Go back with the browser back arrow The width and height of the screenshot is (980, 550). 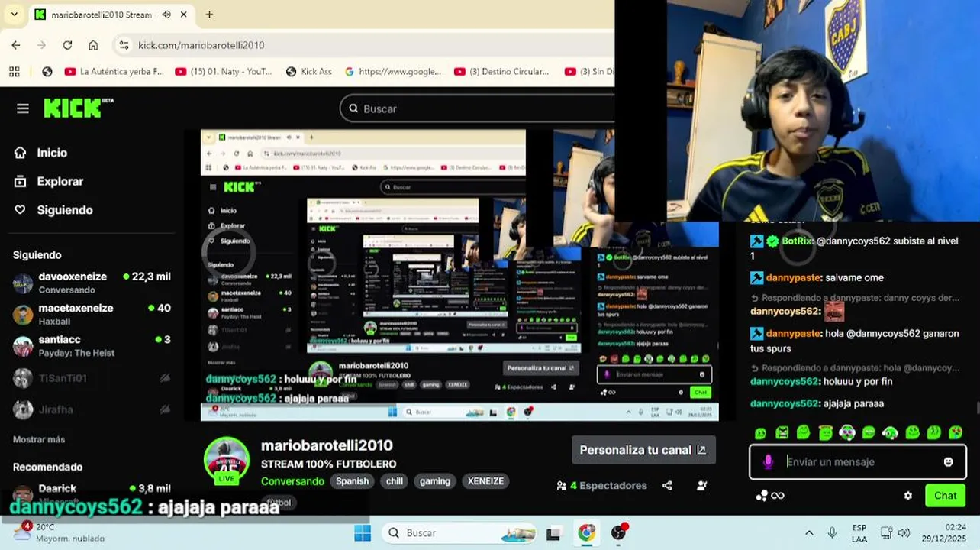click(x=16, y=45)
